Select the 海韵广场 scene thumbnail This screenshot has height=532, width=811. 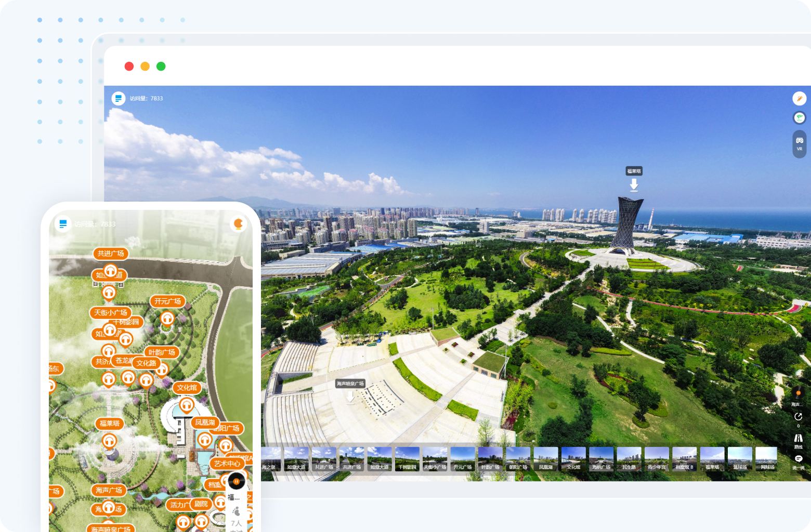(601, 459)
